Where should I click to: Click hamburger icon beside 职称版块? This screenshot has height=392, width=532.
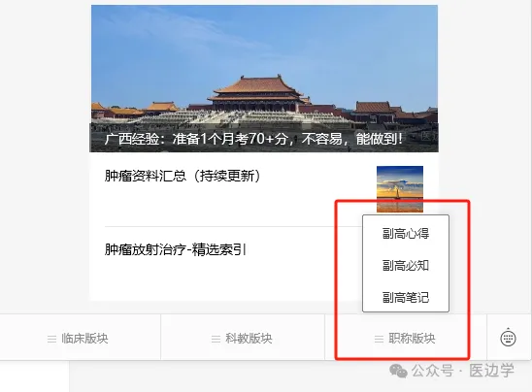(x=379, y=339)
